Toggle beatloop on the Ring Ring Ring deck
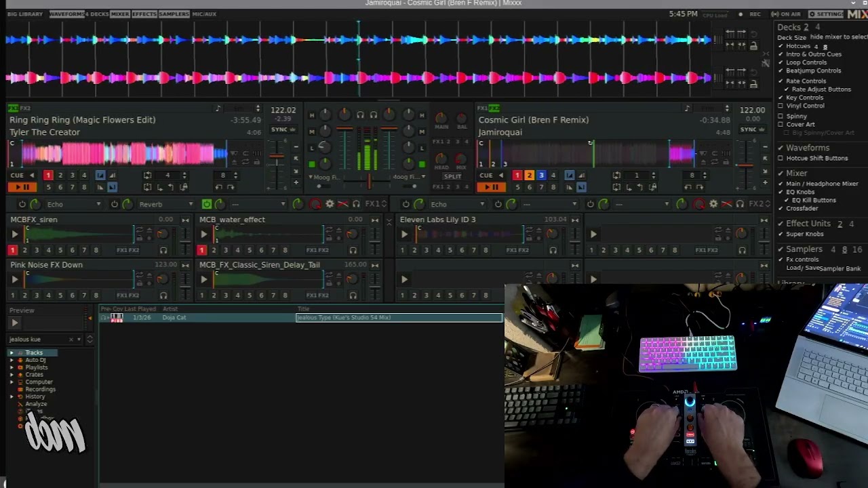Viewport: 868px width, 488px height. (147, 176)
